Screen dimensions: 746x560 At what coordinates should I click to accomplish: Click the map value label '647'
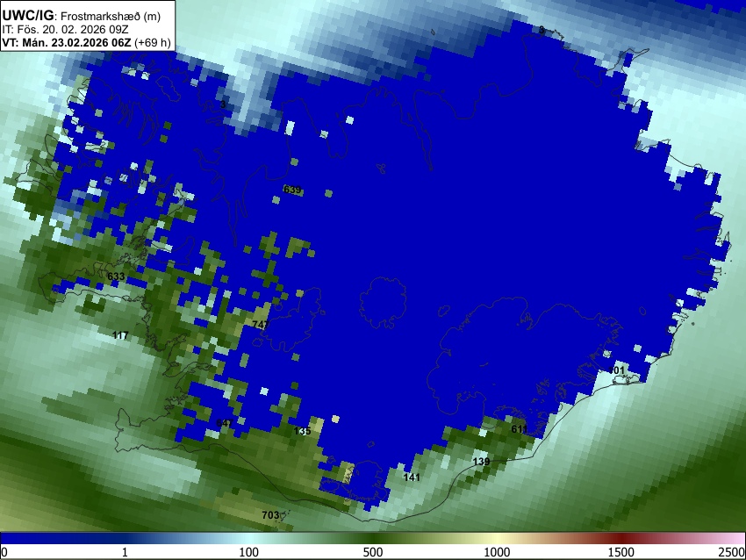pyautogui.click(x=225, y=423)
